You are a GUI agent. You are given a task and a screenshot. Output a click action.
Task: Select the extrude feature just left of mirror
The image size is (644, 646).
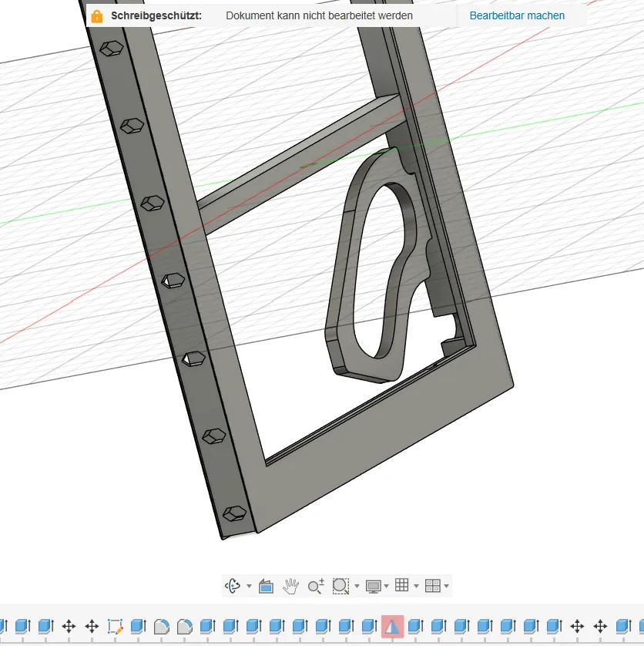coord(369,627)
